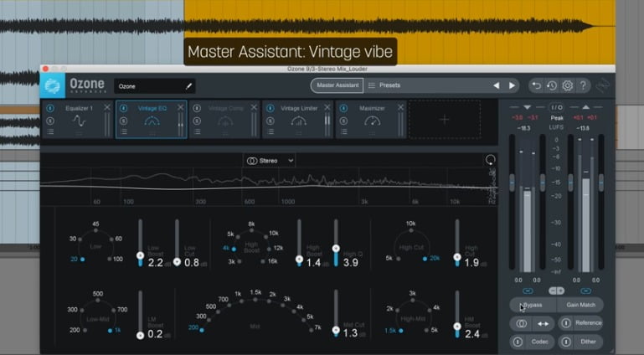Select the Vintage Comp module icon
644x355 pixels.
point(225,121)
